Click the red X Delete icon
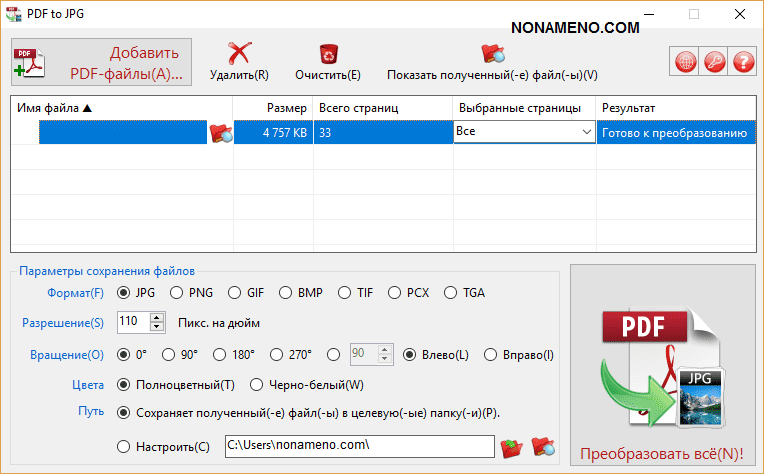The image size is (764, 474). point(238,54)
